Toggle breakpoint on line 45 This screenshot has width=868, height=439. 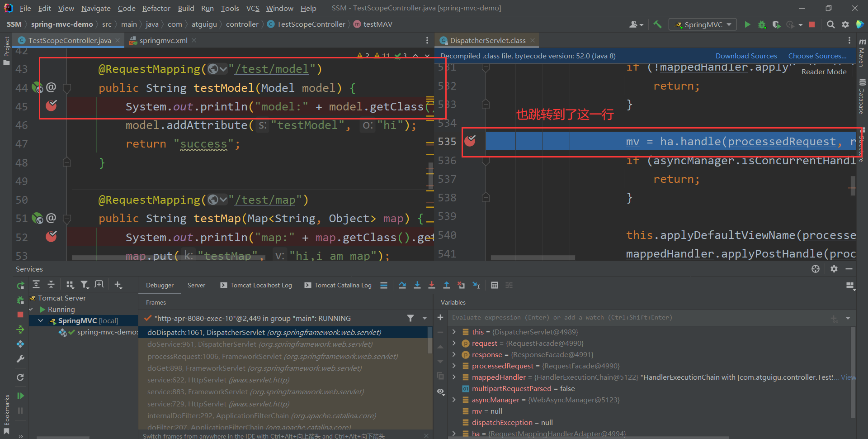[51, 106]
